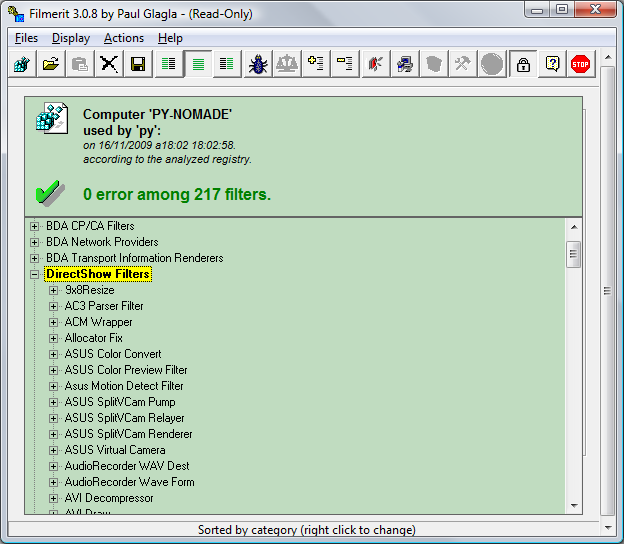624x544 pixels.
Task: Expand the AC3 Parser Filter node
Action: coord(53,306)
